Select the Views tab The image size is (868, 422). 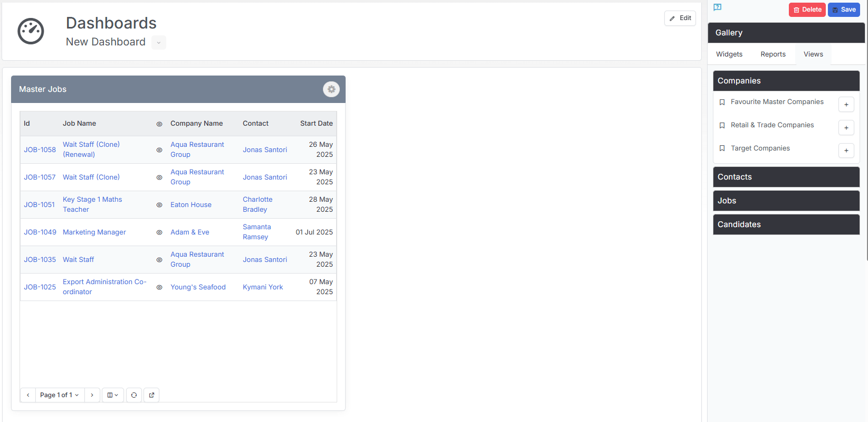813,54
